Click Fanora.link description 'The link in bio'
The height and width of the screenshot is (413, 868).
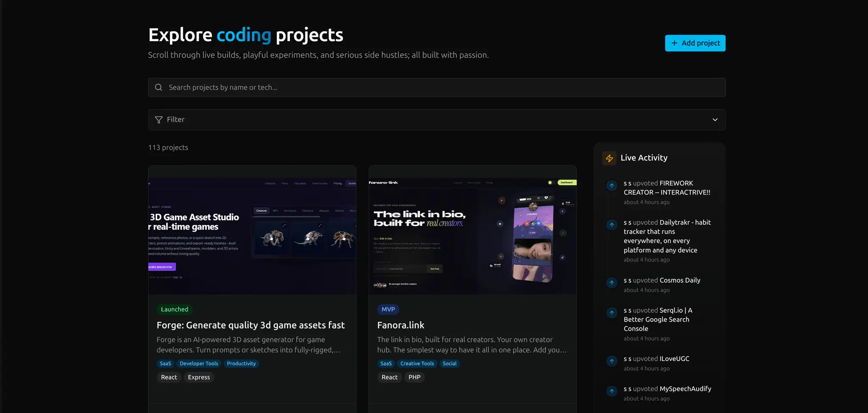point(472,345)
